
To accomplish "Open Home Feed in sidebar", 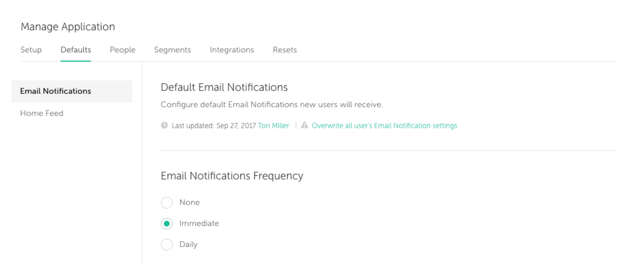I will (42, 113).
